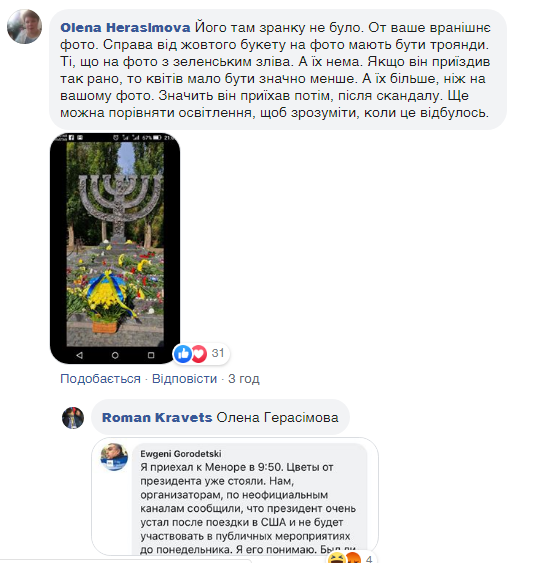Open Olena Herasimova's profile picture
Viewport: 535px width, 563px height.
(24, 27)
